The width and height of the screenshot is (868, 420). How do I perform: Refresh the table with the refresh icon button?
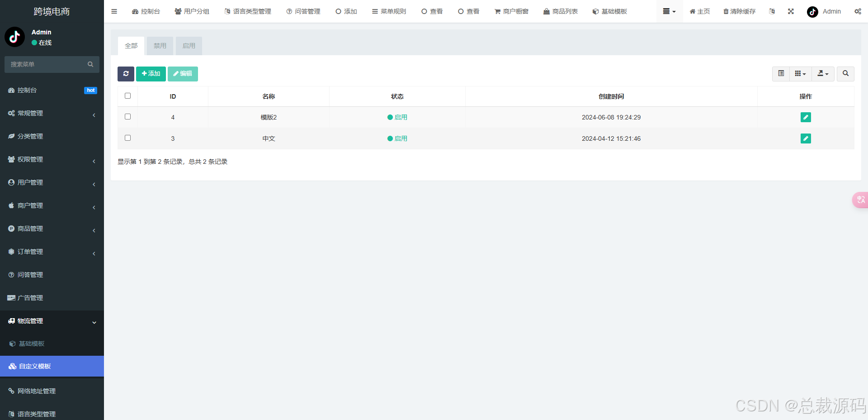point(126,74)
